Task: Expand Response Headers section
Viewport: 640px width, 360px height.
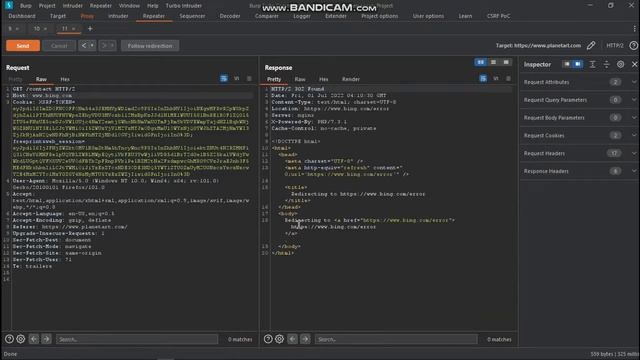Action: point(634,171)
